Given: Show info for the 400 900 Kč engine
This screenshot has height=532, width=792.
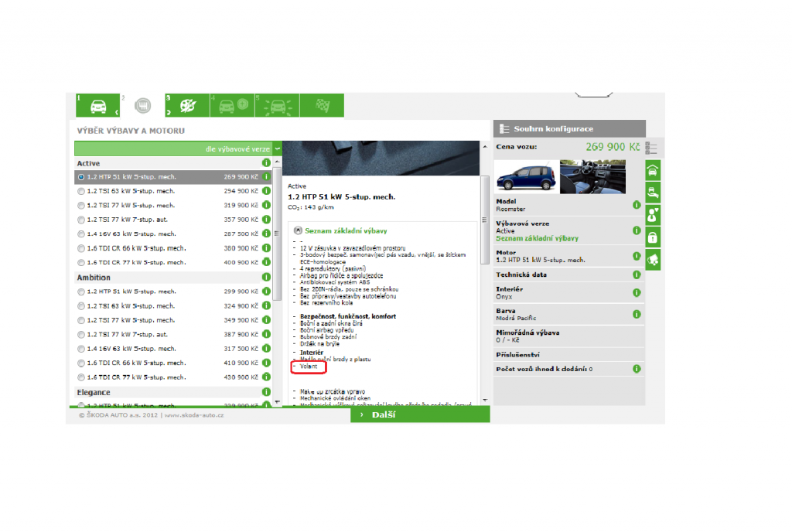Looking at the screenshot, I should coord(266,262).
